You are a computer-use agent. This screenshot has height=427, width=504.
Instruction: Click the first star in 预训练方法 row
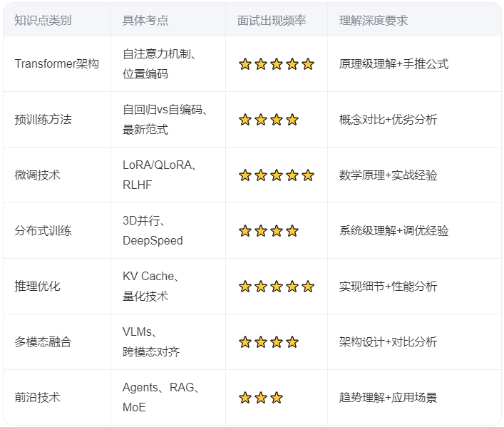pos(245,120)
